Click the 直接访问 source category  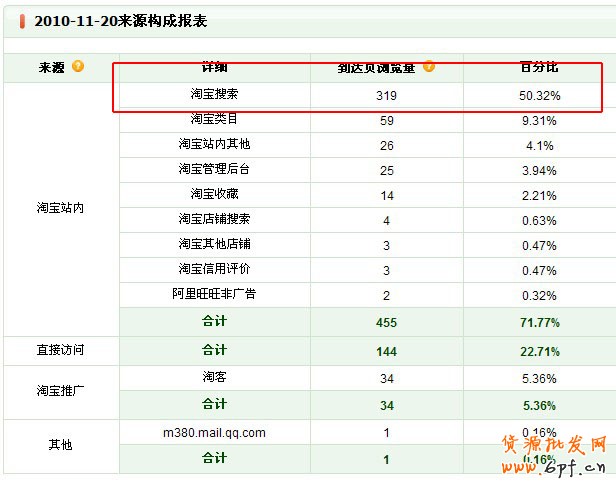point(60,351)
